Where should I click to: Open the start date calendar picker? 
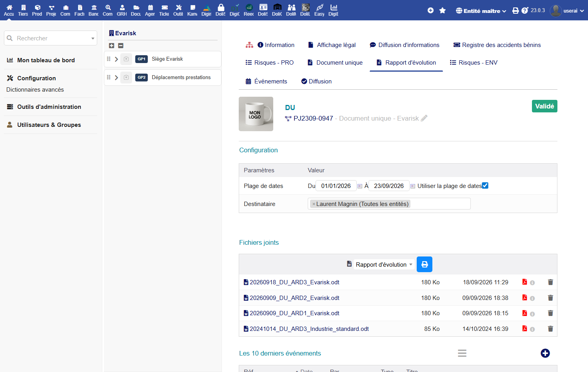click(360, 186)
